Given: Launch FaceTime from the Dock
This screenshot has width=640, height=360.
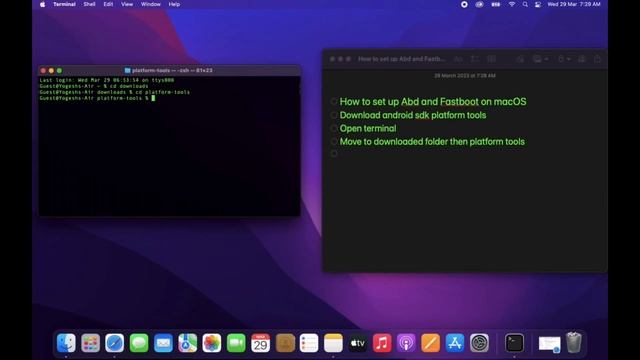Looking at the screenshot, I should coord(236,343).
